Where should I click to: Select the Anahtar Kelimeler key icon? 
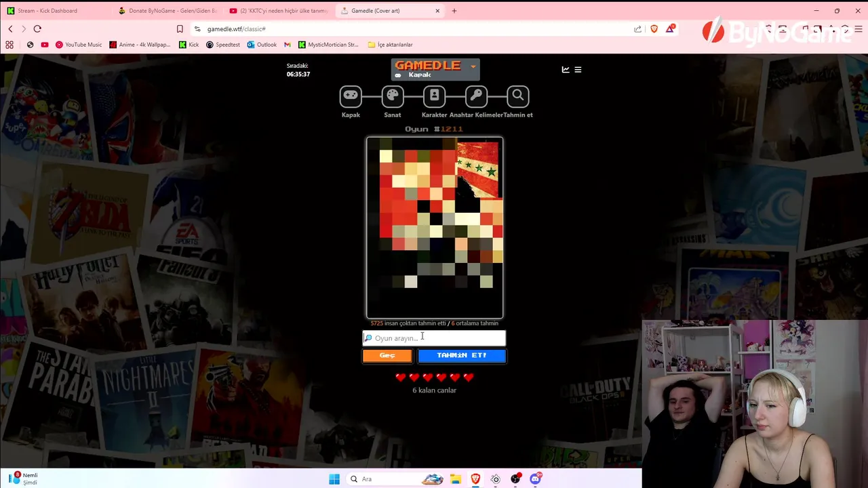point(476,96)
